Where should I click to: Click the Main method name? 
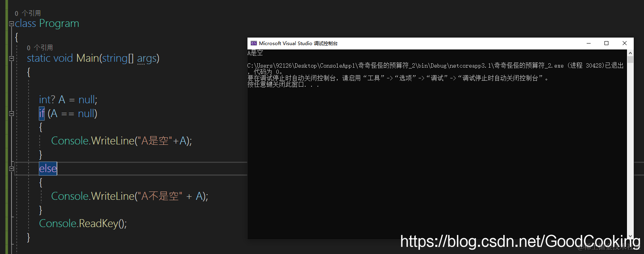[x=87, y=58]
